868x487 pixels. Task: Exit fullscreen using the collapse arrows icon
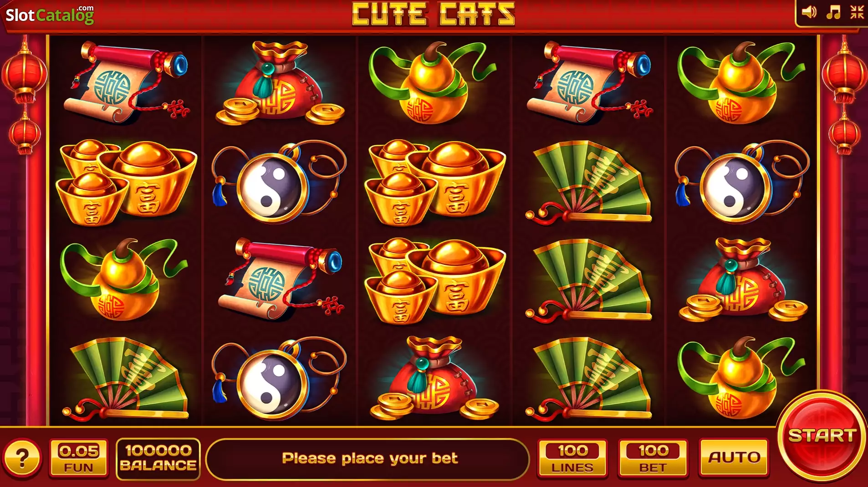pos(857,12)
